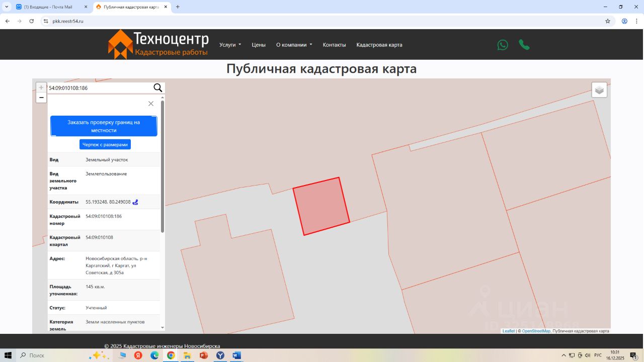The image size is (644, 362).
Task: Click the Windows taskbar search box
Action: [x=50, y=355]
